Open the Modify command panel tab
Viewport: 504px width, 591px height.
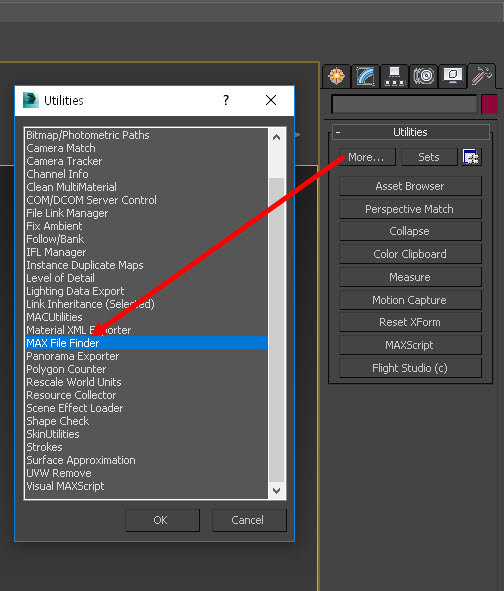pyautogui.click(x=365, y=76)
